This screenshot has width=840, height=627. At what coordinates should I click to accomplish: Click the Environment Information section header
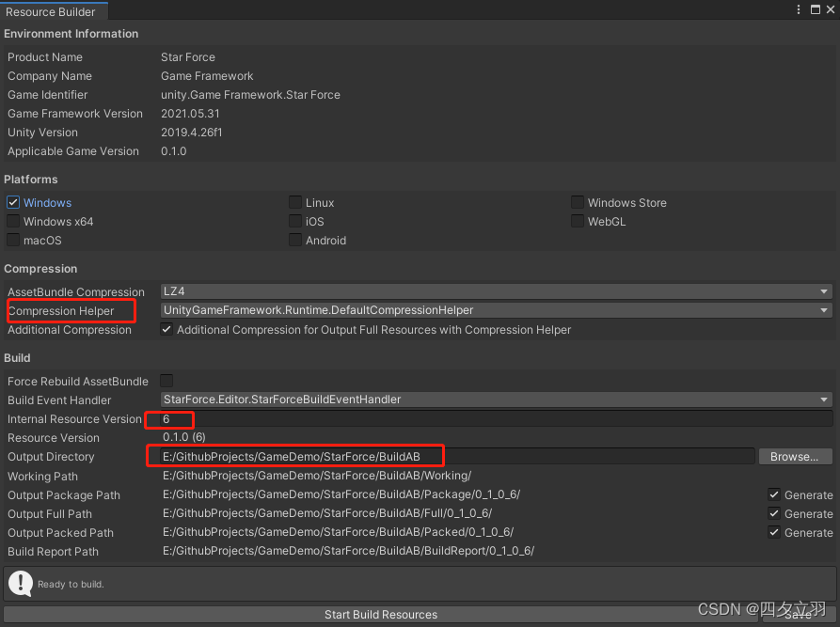tap(71, 34)
